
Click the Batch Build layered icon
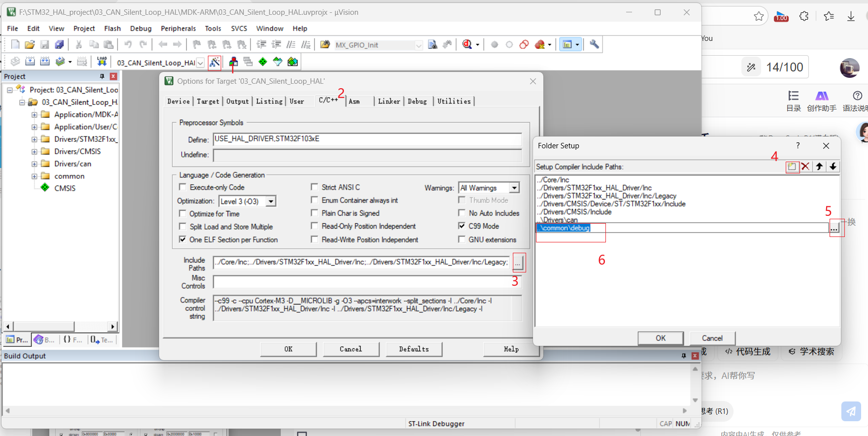point(61,62)
